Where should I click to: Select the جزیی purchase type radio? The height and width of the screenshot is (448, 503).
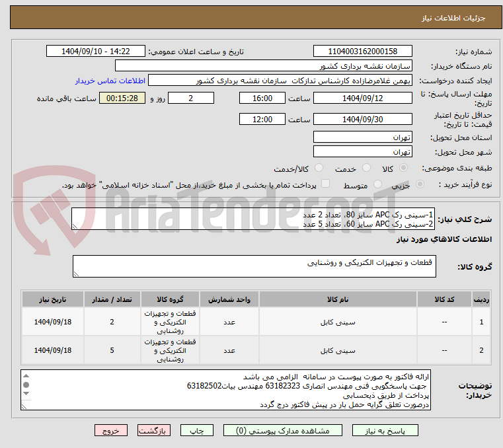(420, 184)
